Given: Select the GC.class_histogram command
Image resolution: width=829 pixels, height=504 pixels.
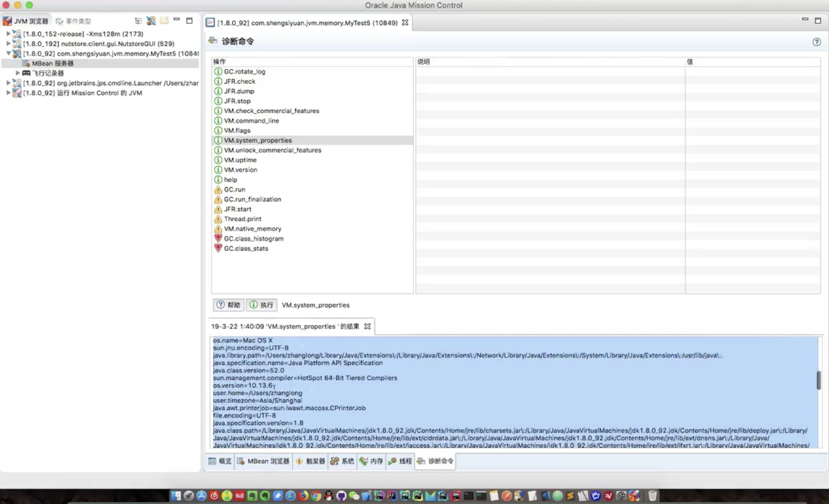Looking at the screenshot, I should coord(312,238).
